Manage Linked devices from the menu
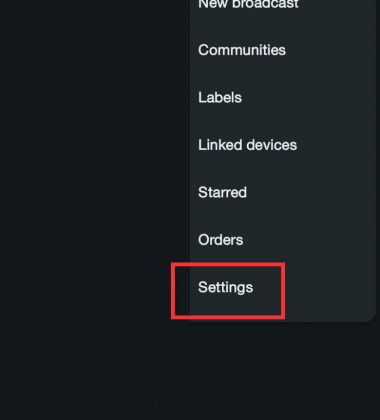380x420 pixels. tap(283, 145)
